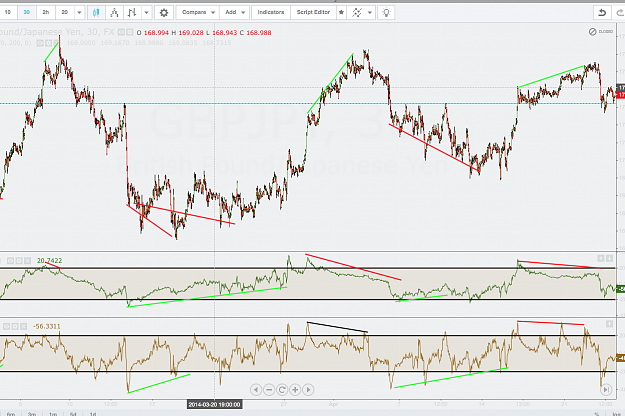Click the redo arrow icon
This screenshot has width=625, height=416.
[620, 13]
